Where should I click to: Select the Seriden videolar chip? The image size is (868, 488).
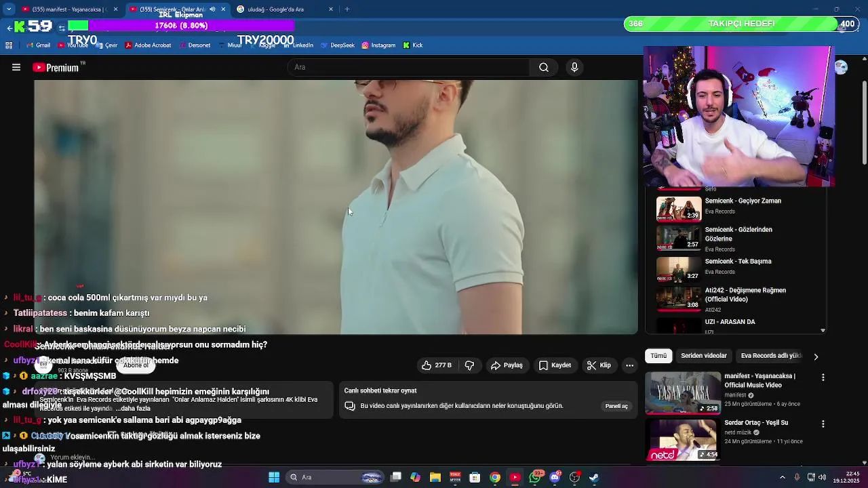704,356
